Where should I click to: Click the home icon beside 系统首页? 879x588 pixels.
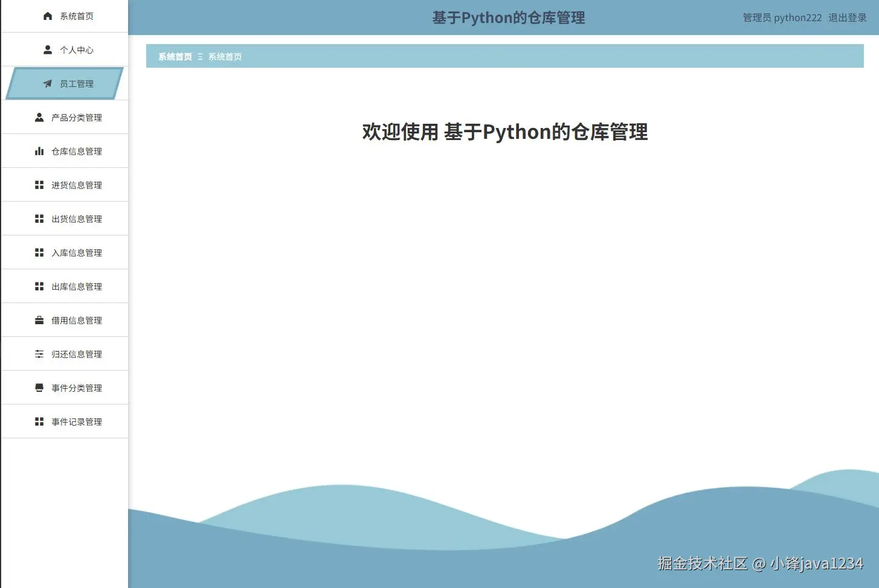coord(48,16)
